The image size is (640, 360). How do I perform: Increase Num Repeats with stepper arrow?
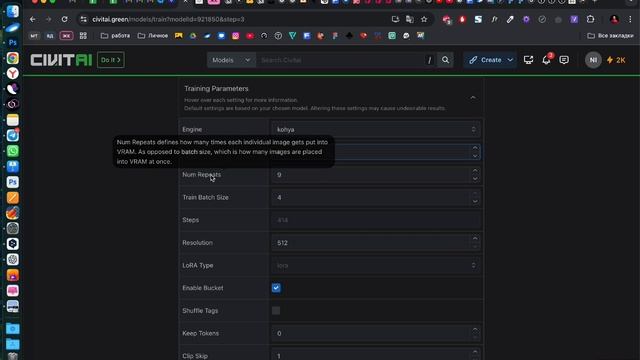click(475, 171)
